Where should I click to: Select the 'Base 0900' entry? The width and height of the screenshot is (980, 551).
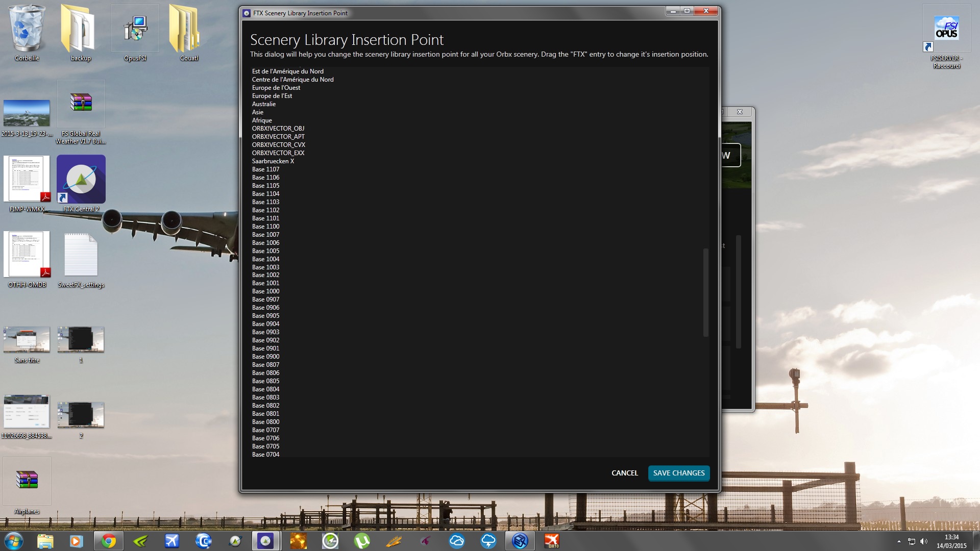tap(266, 357)
